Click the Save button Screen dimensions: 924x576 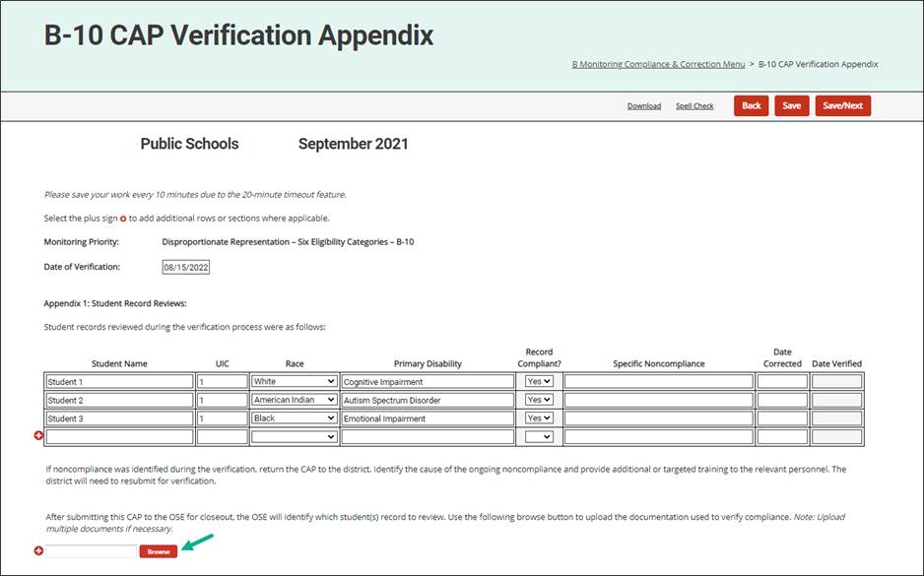[791, 106]
